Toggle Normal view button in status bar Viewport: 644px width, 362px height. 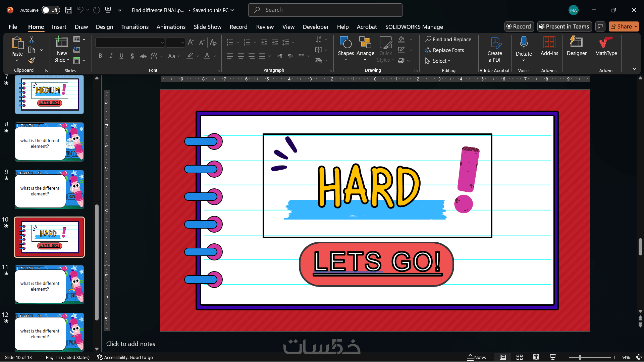(502, 357)
